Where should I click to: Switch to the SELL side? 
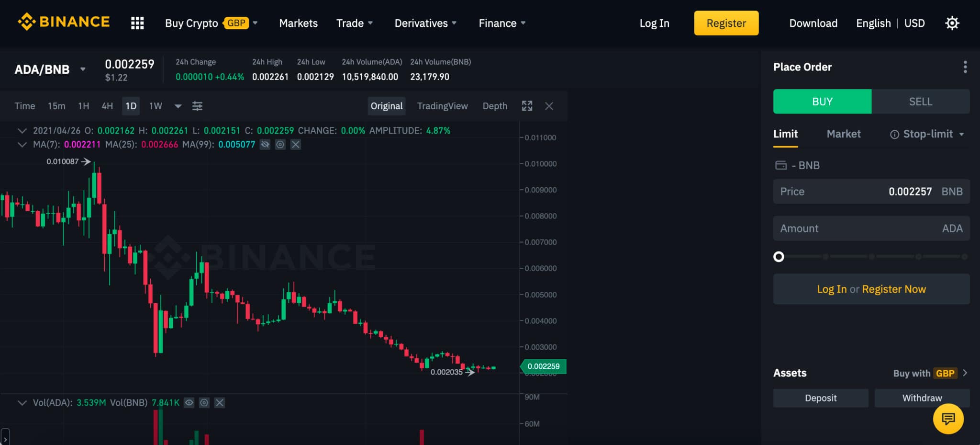921,102
